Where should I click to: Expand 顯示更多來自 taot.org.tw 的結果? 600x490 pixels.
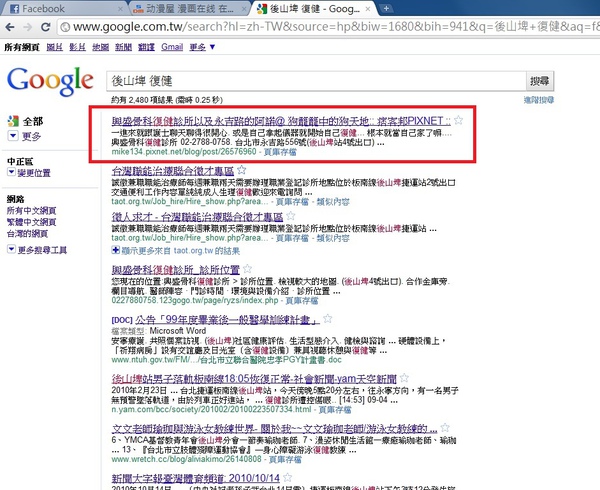point(176,251)
